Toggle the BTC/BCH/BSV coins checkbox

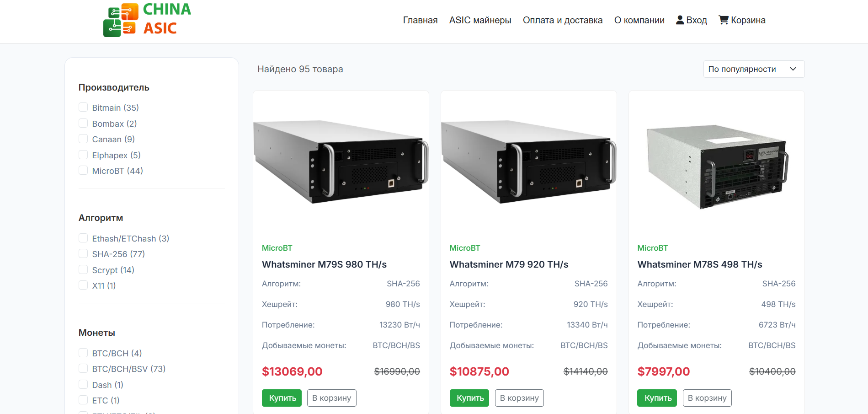(x=83, y=369)
